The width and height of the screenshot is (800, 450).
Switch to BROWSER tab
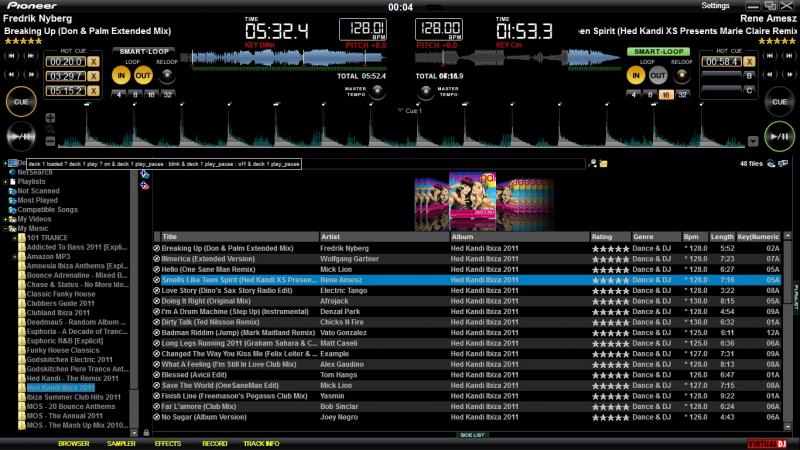pos(73,444)
